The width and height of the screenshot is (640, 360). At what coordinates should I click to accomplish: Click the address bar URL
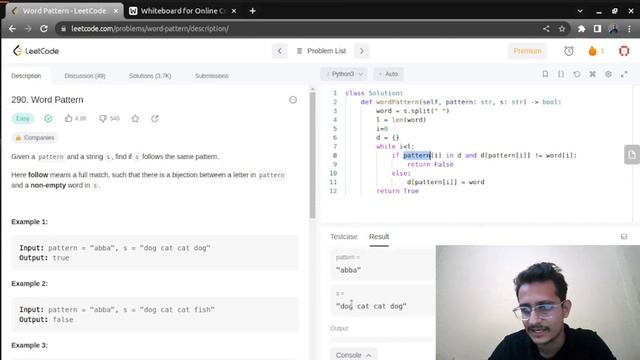coord(150,29)
